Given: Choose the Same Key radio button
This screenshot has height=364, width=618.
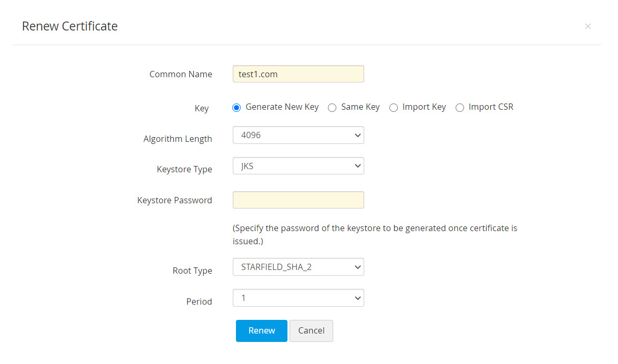Looking at the screenshot, I should (332, 108).
